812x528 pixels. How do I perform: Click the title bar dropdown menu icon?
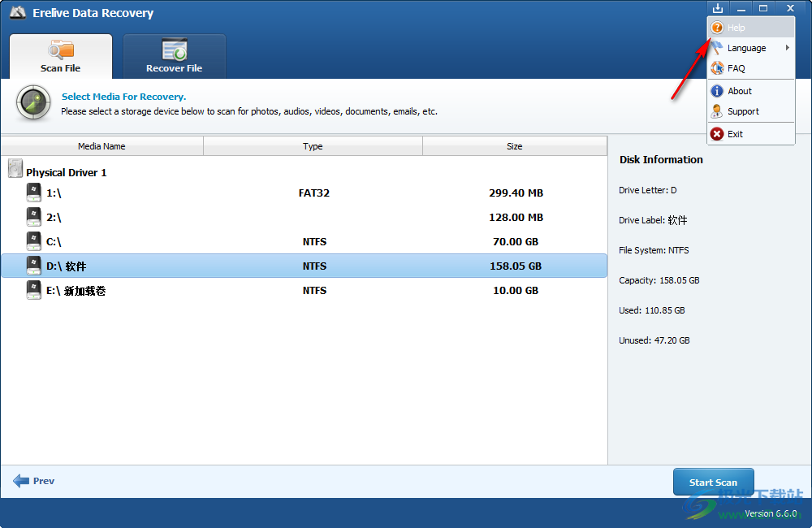click(718, 8)
